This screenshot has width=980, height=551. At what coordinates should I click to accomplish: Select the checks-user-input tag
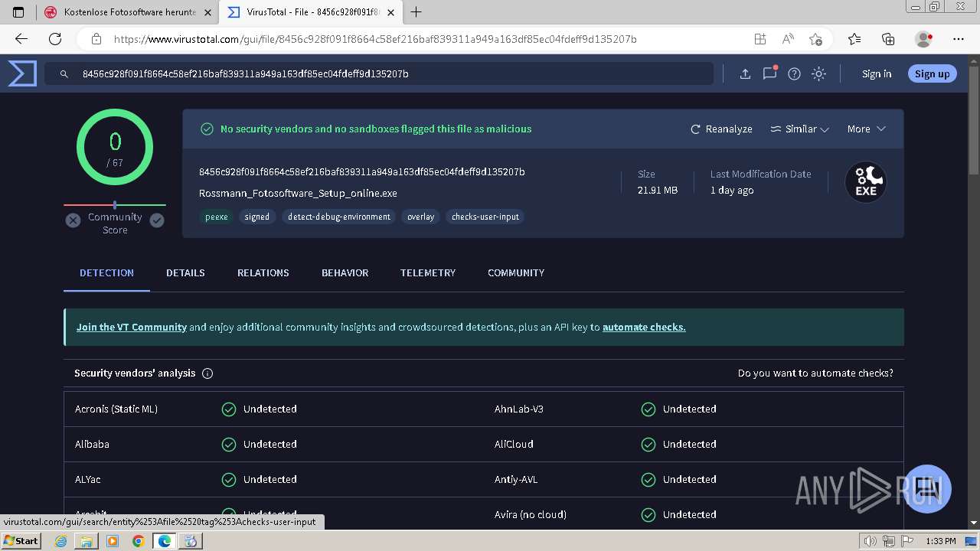click(485, 217)
